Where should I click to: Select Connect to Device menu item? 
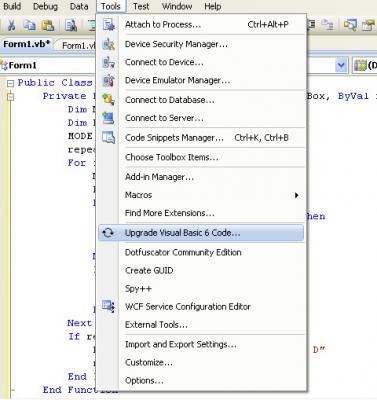click(x=201, y=62)
